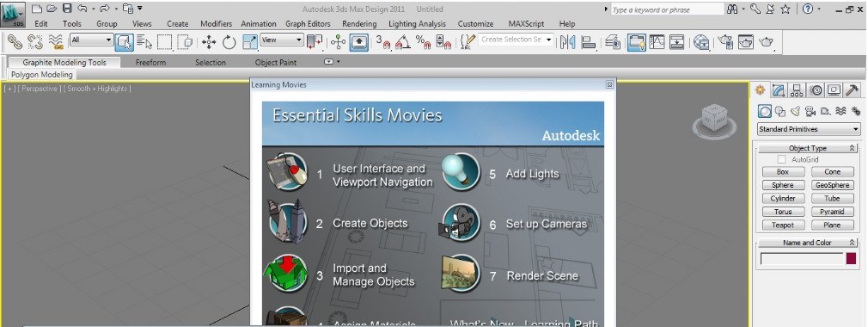Toggle Graphite Modeling Tools ribbon icon
Viewport: 868px width, 327px height.
637,42
